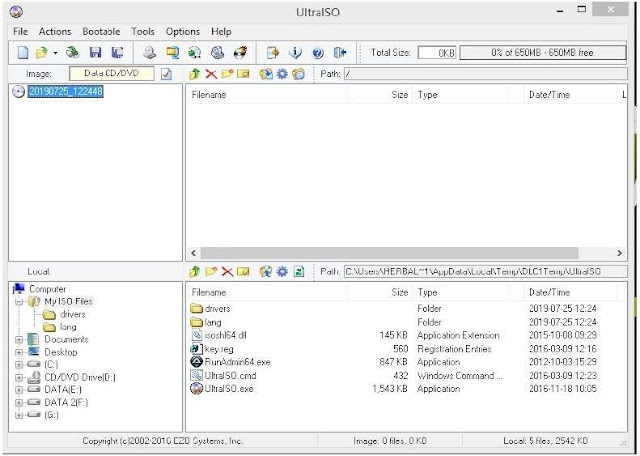
Task: Open the About info icon
Action: coord(295,52)
